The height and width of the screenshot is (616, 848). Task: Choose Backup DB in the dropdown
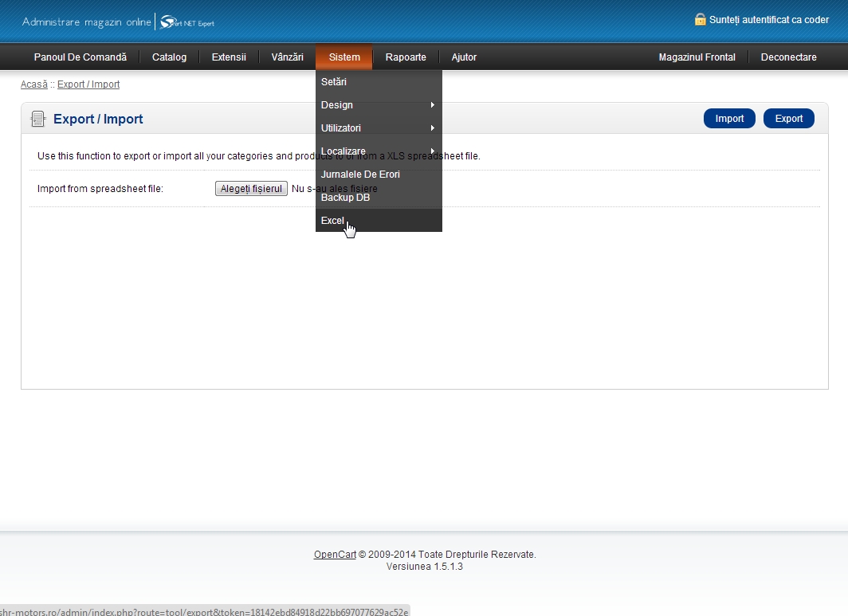coord(345,198)
